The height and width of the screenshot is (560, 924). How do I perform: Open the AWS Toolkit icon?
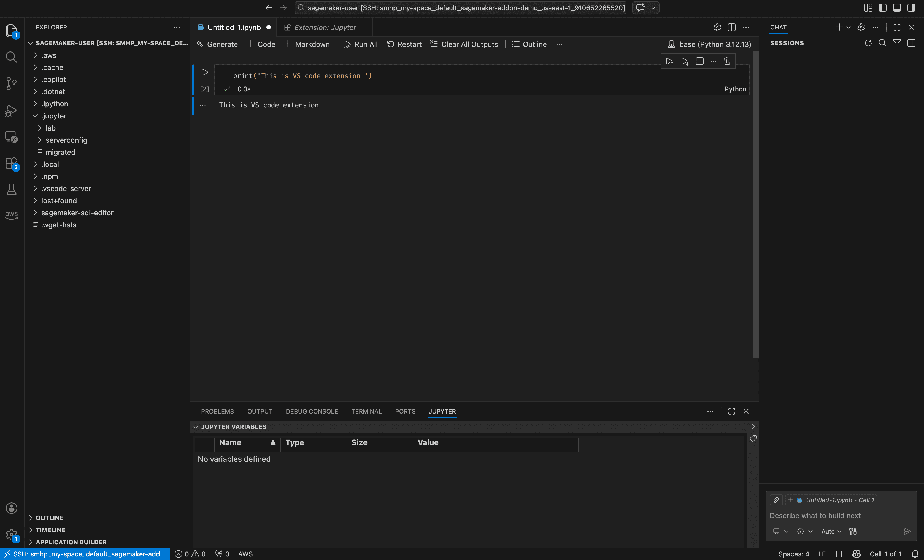click(x=12, y=214)
